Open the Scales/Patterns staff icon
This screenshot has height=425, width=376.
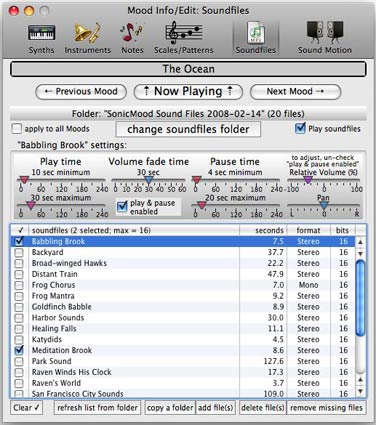point(184,32)
